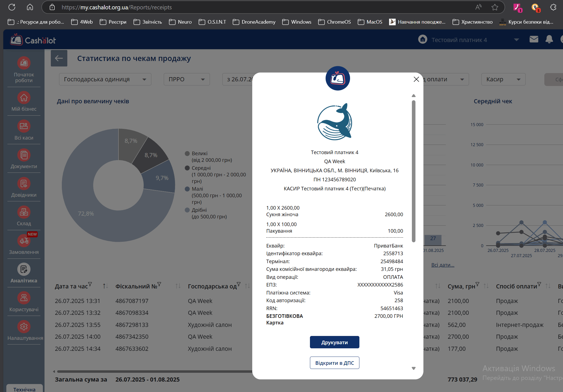The width and height of the screenshot is (563, 392).
Task: Toggle the Великі legend item in chart
Action: 199,154
